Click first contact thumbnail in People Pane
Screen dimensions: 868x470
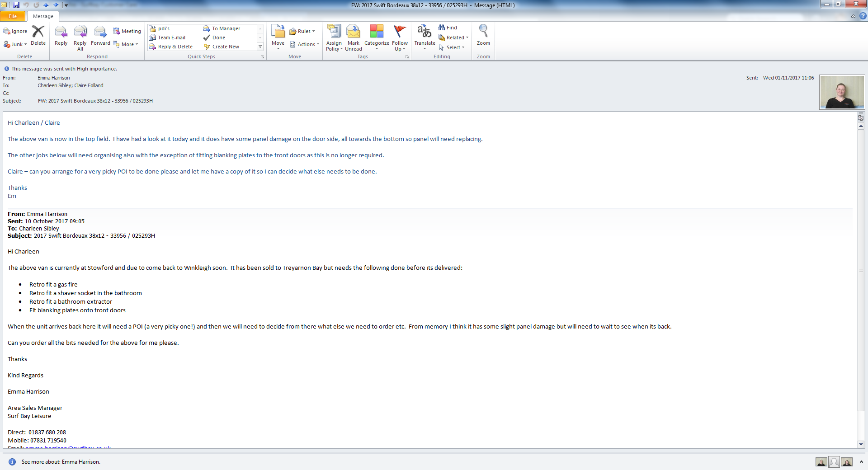[x=821, y=462]
